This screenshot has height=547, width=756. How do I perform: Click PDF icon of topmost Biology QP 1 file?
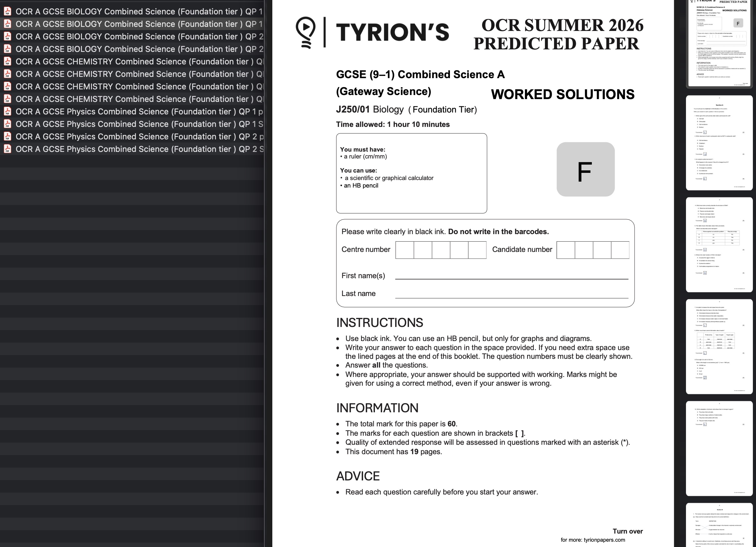coord(7,11)
